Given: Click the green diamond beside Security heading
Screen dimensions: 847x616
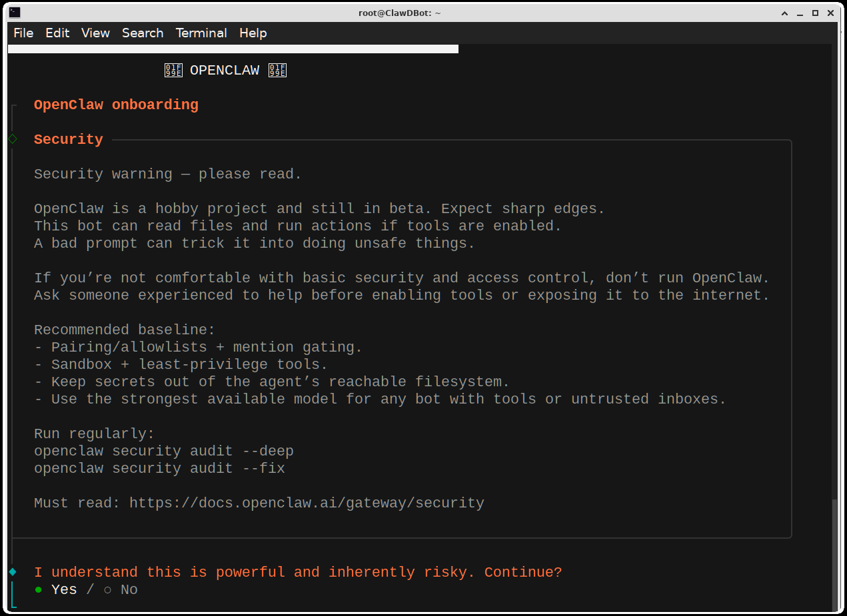Looking at the screenshot, I should (x=12, y=139).
